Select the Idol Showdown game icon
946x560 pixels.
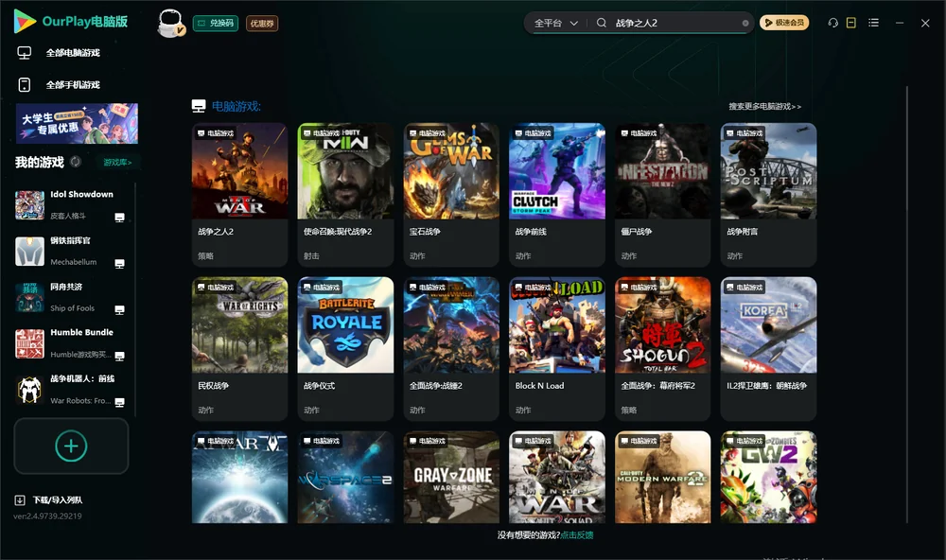[x=29, y=205]
